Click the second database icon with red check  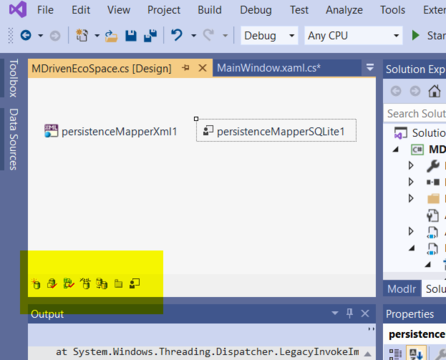point(52,284)
